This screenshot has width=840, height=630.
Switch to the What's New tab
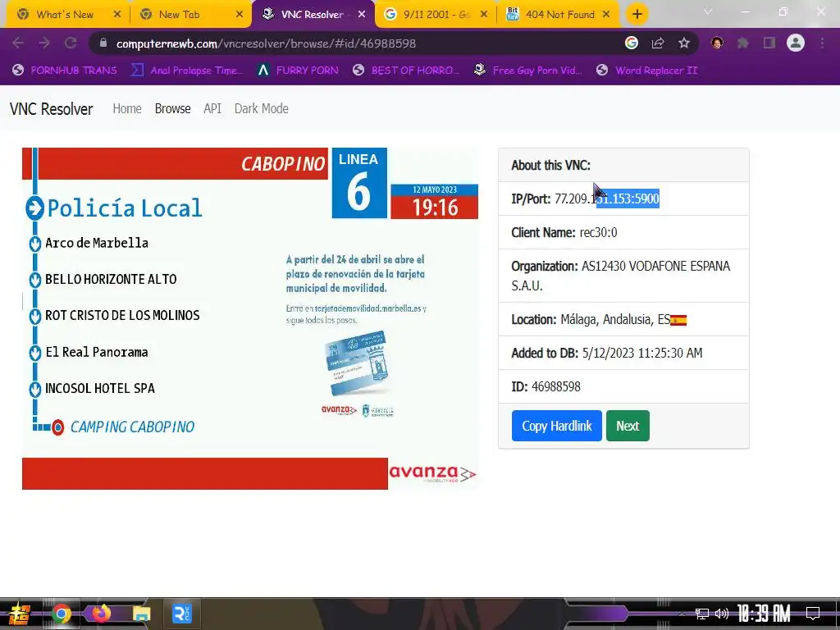coord(67,15)
